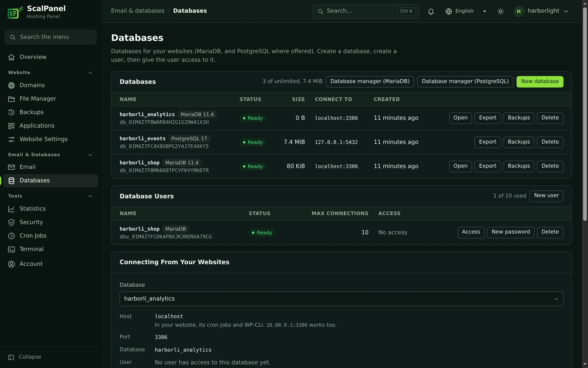Go to Databases in the sidebar
This screenshot has height=368, width=588.
(x=51, y=181)
